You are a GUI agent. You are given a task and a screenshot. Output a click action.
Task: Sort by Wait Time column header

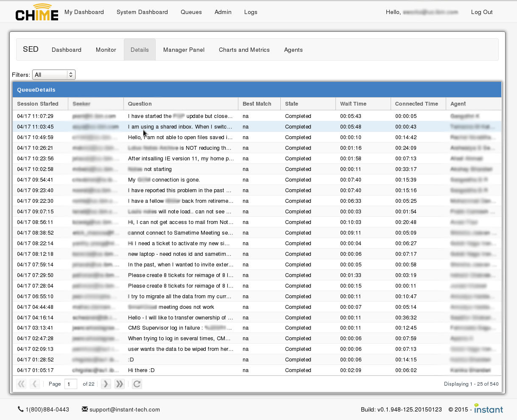click(x=363, y=104)
